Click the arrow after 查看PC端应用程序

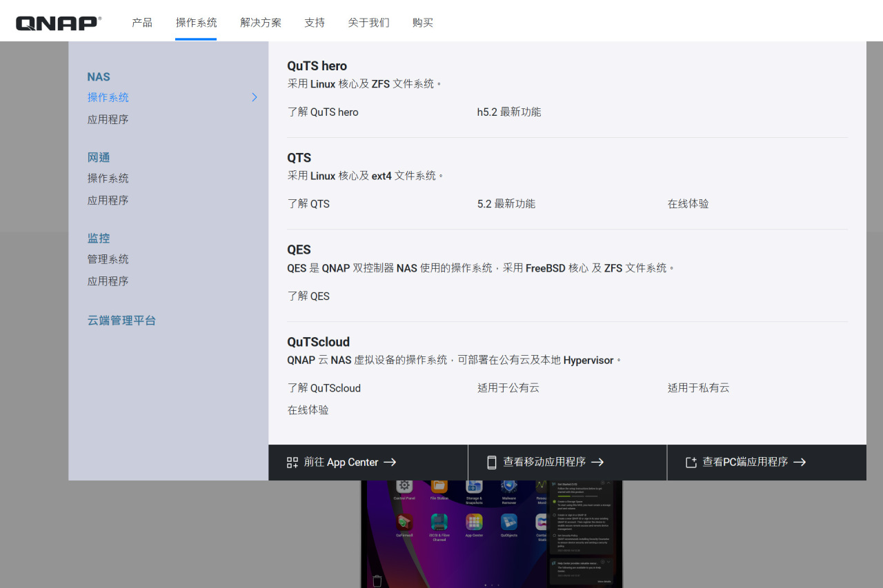click(800, 463)
